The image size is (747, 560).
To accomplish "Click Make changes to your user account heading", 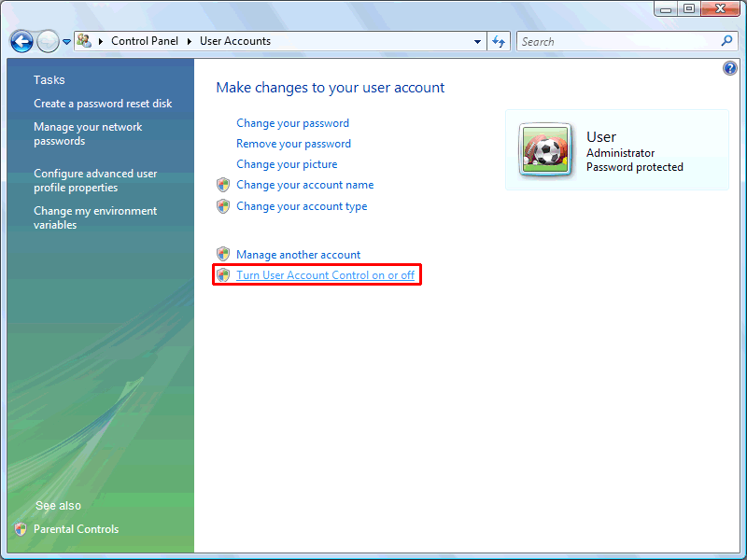I will click(x=331, y=88).
